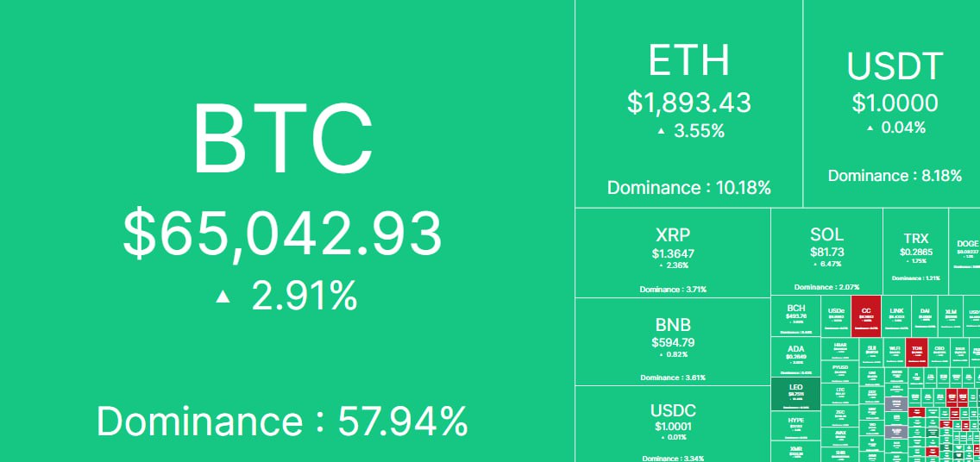This screenshot has width=980, height=462.
Task: Click the red TON tile
Action: pos(916,351)
